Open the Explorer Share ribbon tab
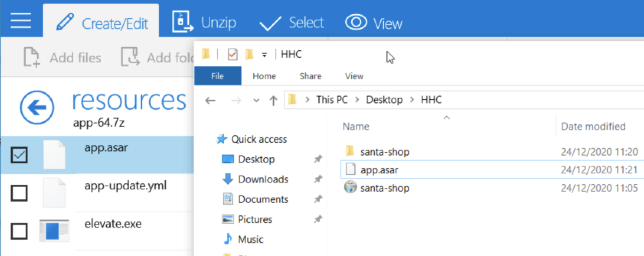 [x=310, y=76]
